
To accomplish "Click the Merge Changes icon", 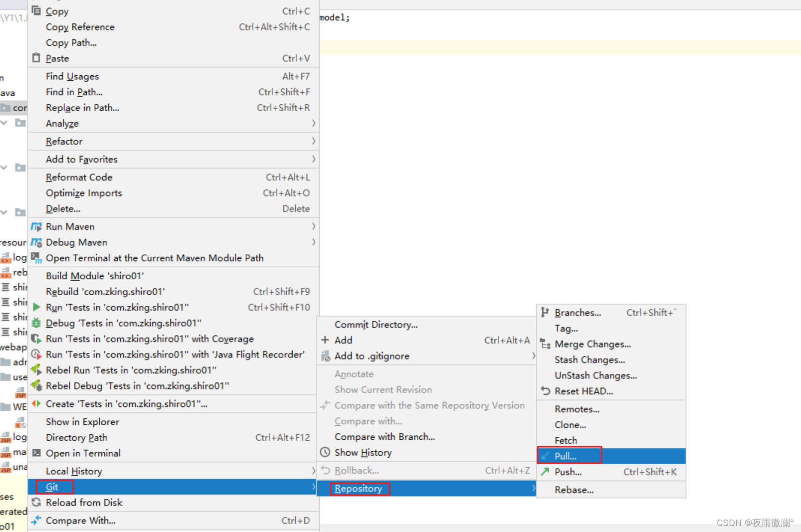I will coord(545,344).
